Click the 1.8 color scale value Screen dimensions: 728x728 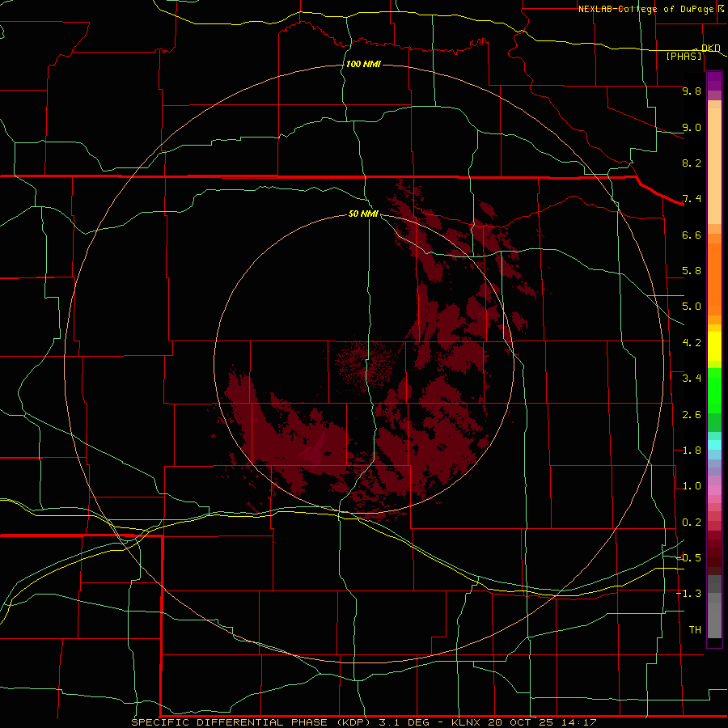coord(692,451)
